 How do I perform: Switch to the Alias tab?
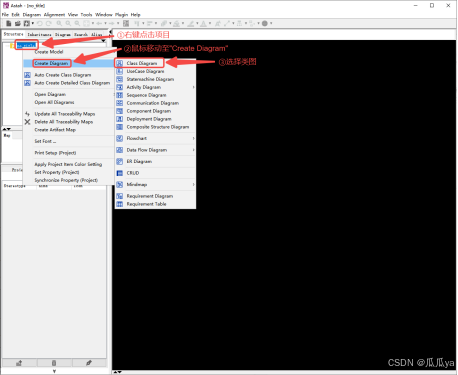(97, 34)
